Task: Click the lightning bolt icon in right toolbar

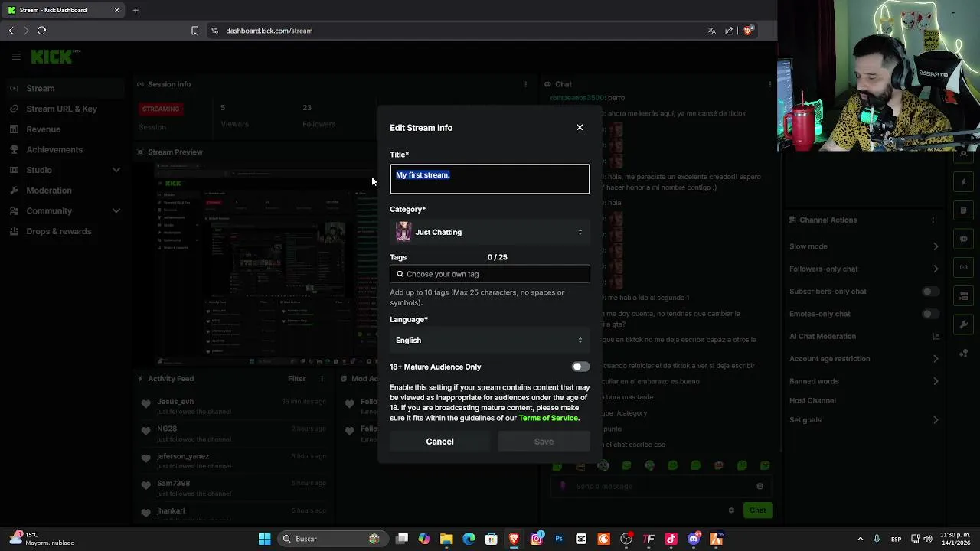Action: click(x=964, y=181)
